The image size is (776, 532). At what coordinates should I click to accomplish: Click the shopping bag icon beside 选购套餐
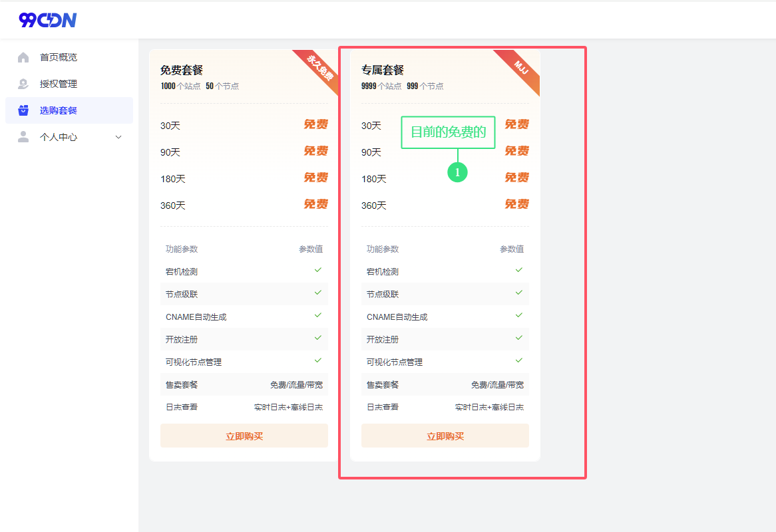(x=24, y=110)
